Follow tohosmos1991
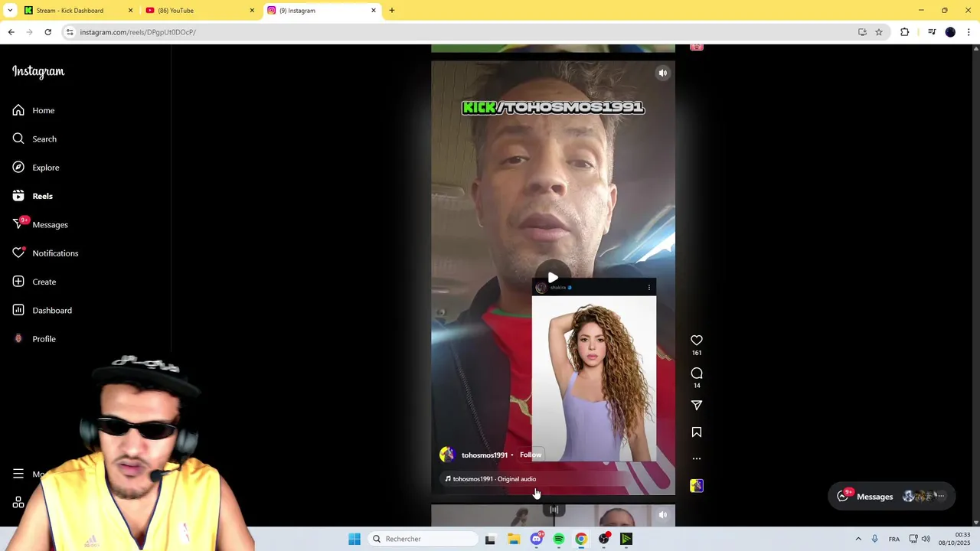This screenshot has height=551, width=980. (x=531, y=455)
